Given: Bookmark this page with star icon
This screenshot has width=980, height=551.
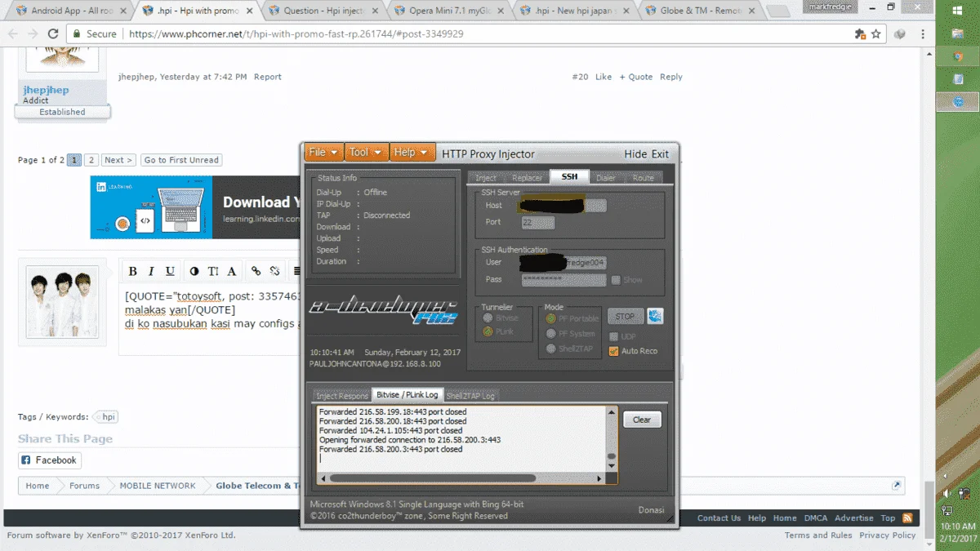Looking at the screenshot, I should pyautogui.click(x=876, y=34).
